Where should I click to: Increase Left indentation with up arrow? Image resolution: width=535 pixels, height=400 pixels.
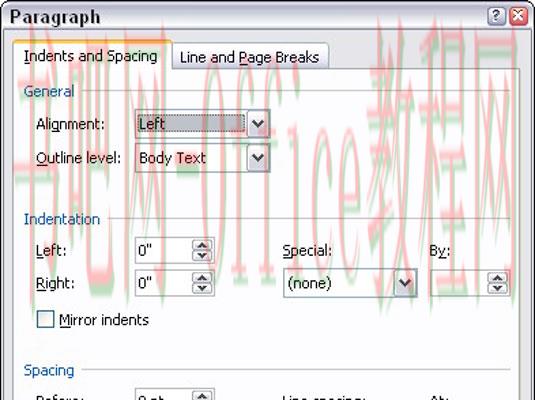click(x=202, y=245)
